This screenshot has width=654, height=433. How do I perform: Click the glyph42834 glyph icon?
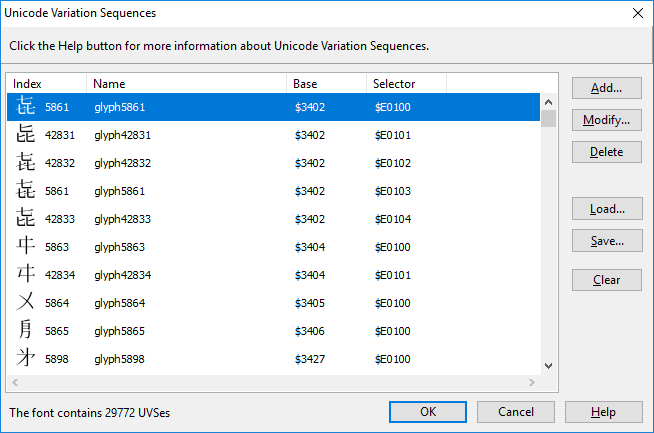(25, 274)
